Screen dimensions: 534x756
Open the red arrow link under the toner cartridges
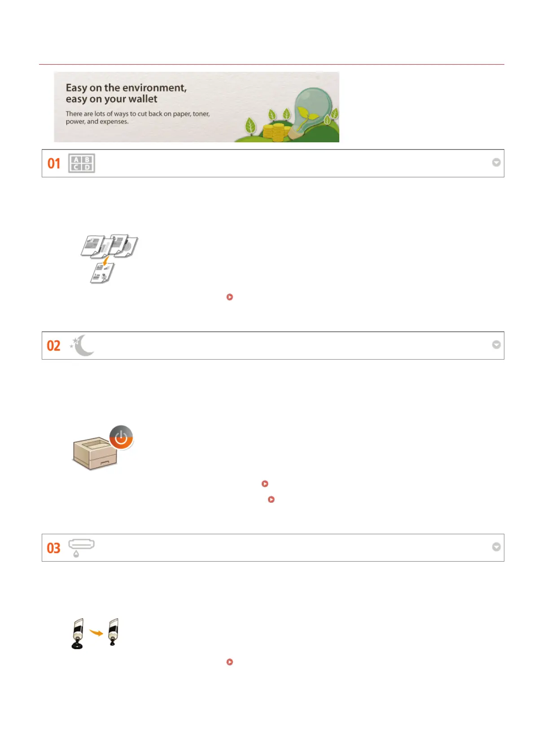click(230, 662)
